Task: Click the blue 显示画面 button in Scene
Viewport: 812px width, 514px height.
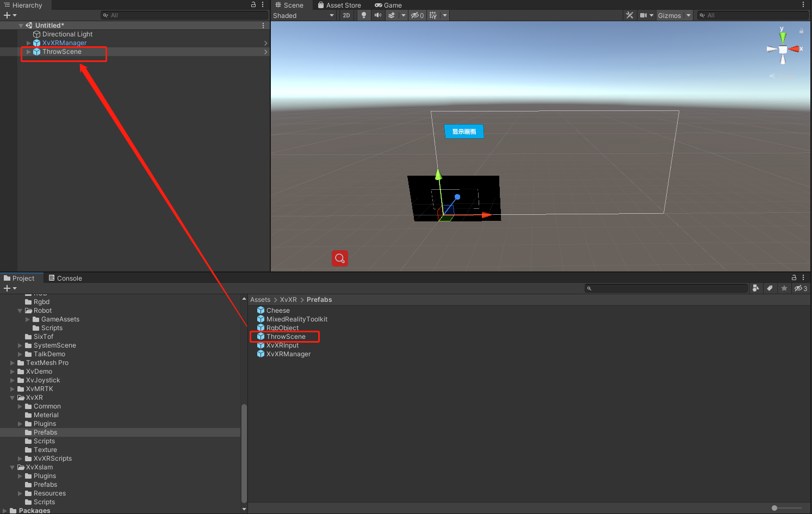Action: pyautogui.click(x=464, y=132)
